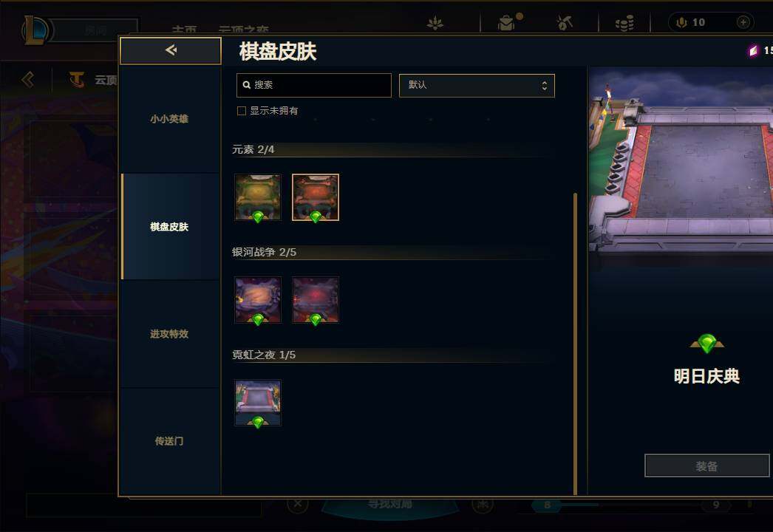Open the store coins icon
The width and height of the screenshot is (773, 532).
[624, 23]
